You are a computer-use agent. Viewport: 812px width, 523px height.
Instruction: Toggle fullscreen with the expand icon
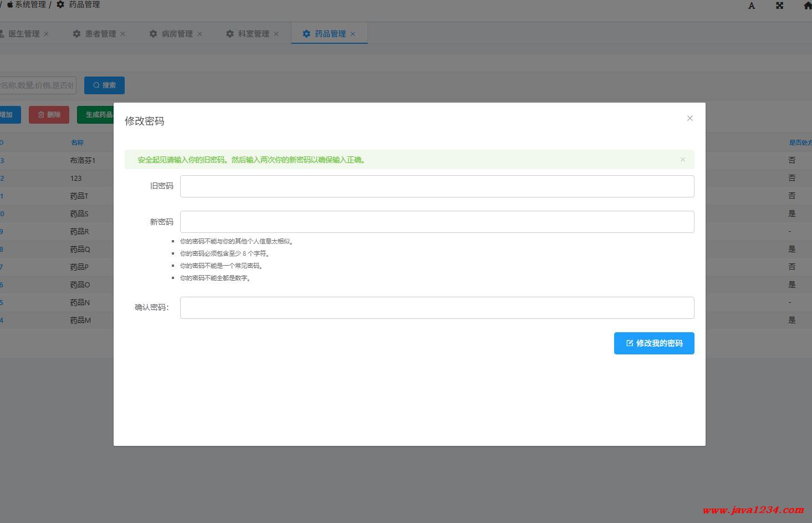[x=779, y=6]
